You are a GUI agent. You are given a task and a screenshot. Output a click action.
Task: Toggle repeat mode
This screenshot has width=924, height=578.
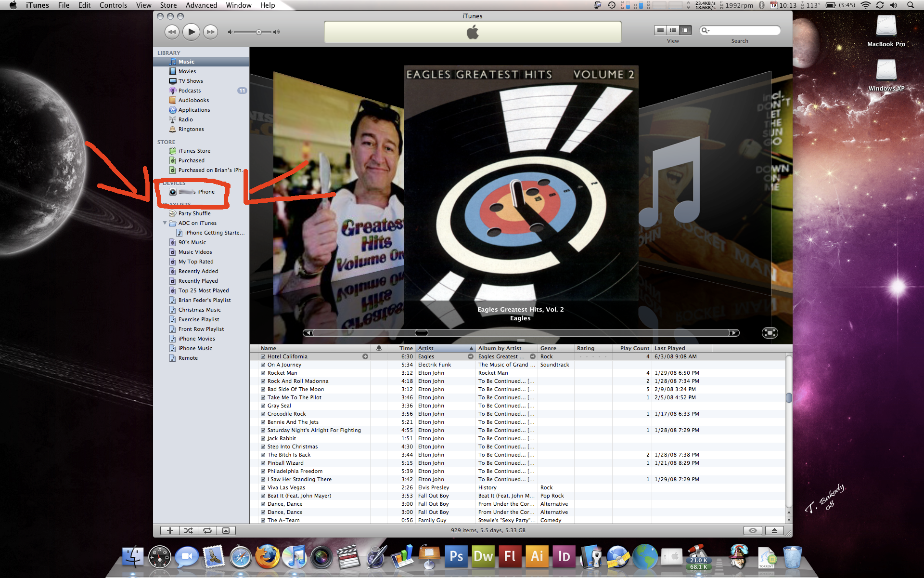(207, 530)
